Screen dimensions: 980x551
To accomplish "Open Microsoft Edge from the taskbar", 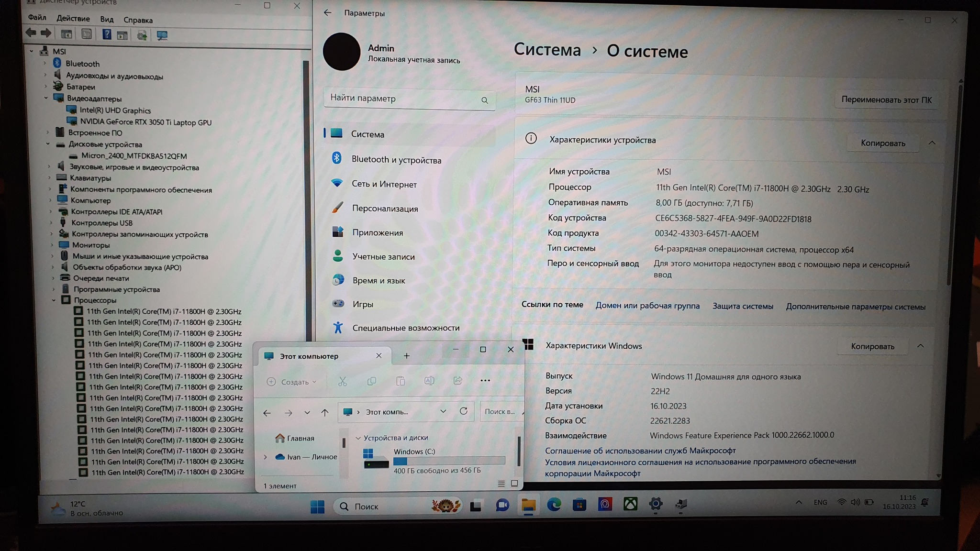I will point(554,505).
